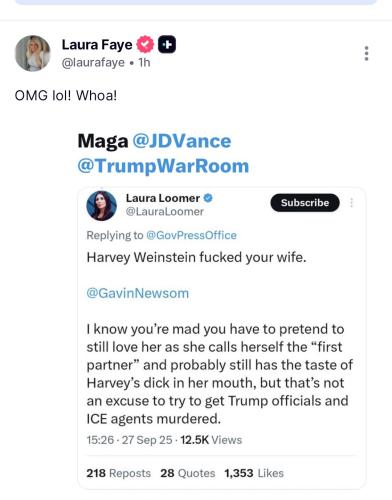Open Laura Faye's profile picture
Viewport: 392px width, 500px height.
pyautogui.click(x=33, y=53)
